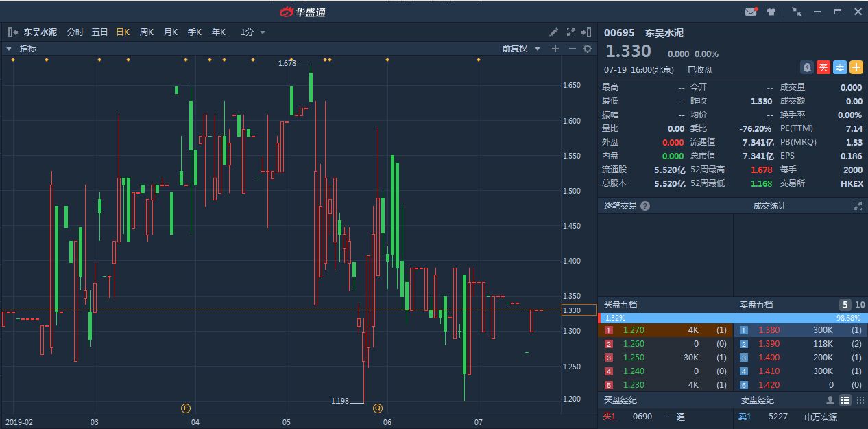
Task: Click sell broker 5227 申万宏源
Action: click(x=801, y=417)
